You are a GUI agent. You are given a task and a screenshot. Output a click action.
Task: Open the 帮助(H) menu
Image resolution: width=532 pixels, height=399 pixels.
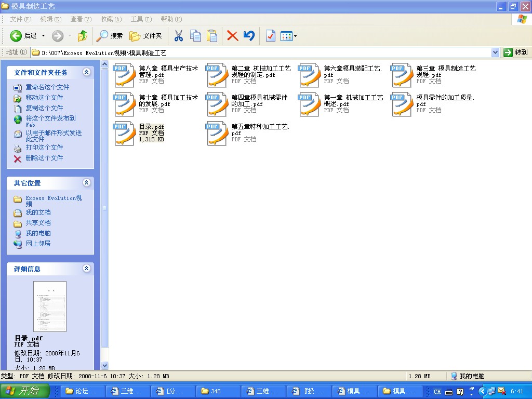171,19
